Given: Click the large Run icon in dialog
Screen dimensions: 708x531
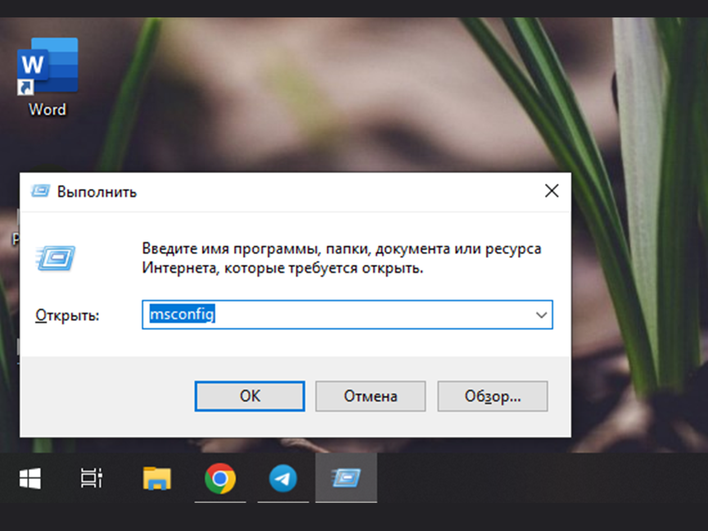Looking at the screenshot, I should point(55,258).
